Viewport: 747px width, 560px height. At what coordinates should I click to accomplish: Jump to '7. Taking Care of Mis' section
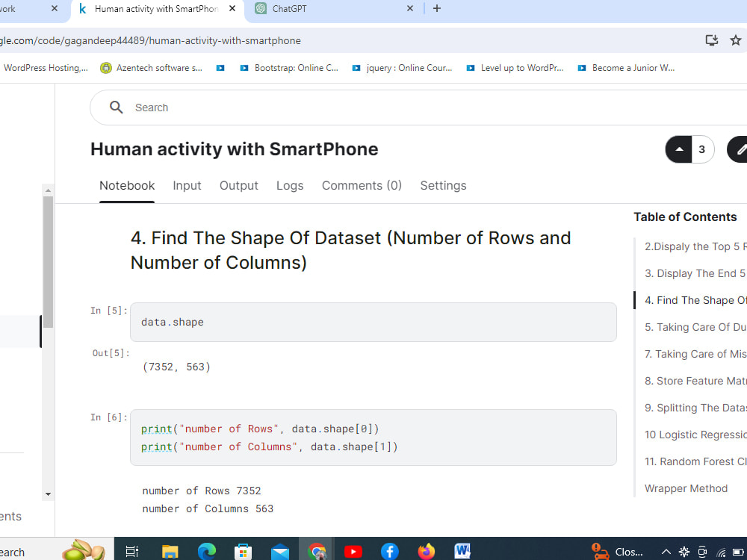[x=695, y=354]
